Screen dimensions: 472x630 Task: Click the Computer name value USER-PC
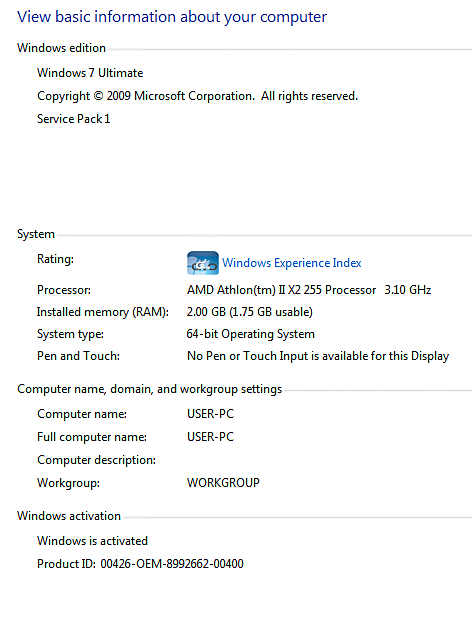click(x=210, y=414)
